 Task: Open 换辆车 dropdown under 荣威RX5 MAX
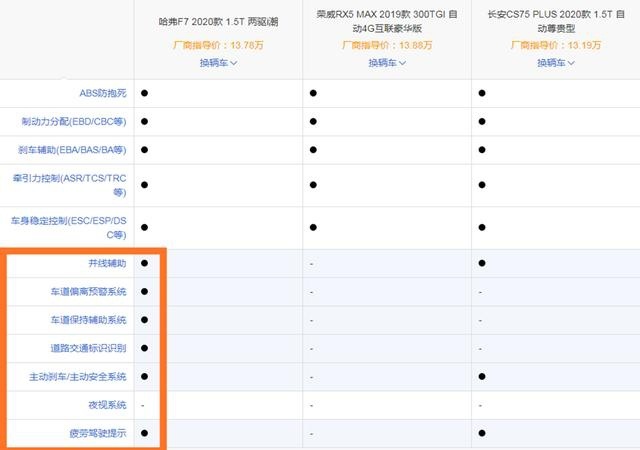coord(387,63)
